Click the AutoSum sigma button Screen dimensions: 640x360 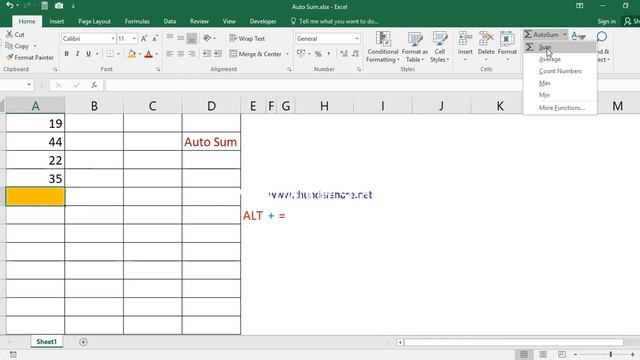pos(542,35)
